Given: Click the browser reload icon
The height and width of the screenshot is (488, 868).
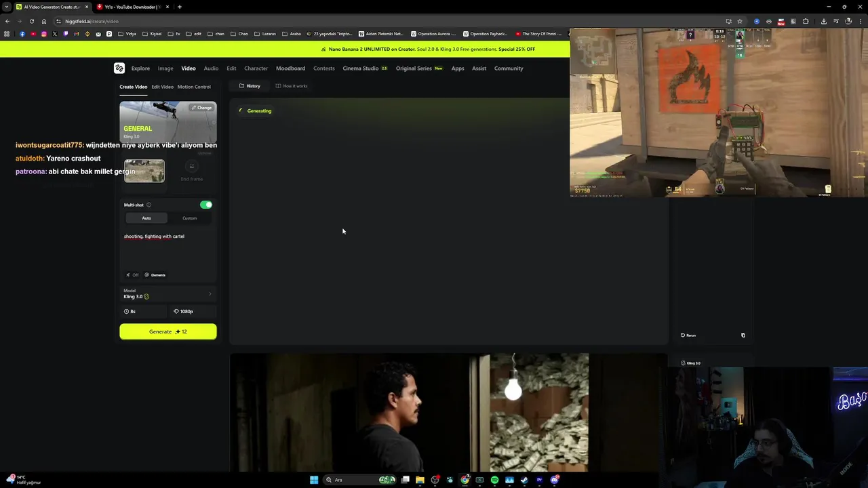Looking at the screenshot, I should [x=31, y=21].
